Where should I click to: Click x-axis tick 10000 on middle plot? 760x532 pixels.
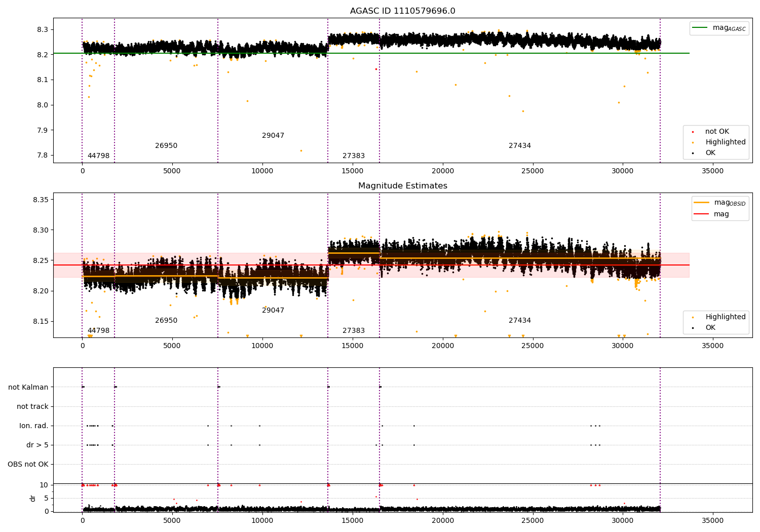click(262, 346)
